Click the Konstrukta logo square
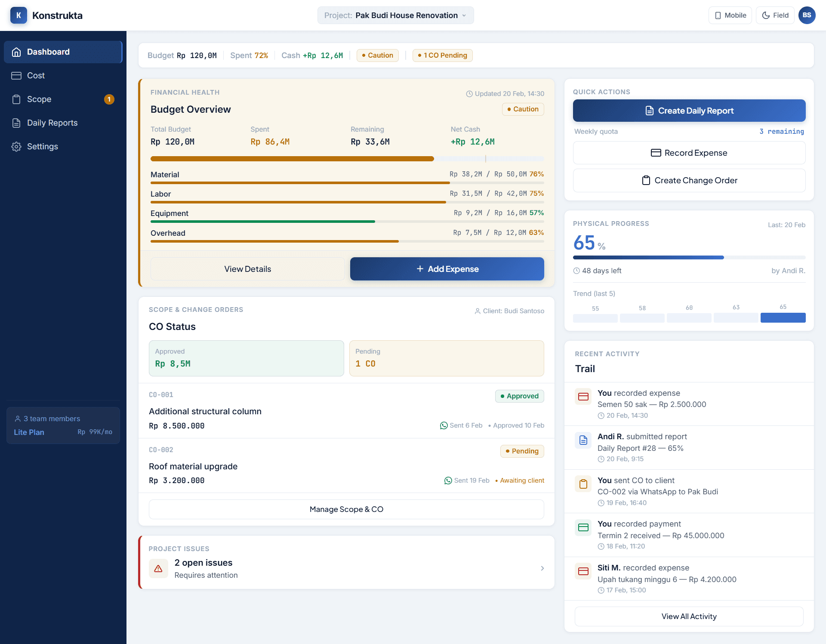This screenshot has width=826, height=644. coord(18,15)
